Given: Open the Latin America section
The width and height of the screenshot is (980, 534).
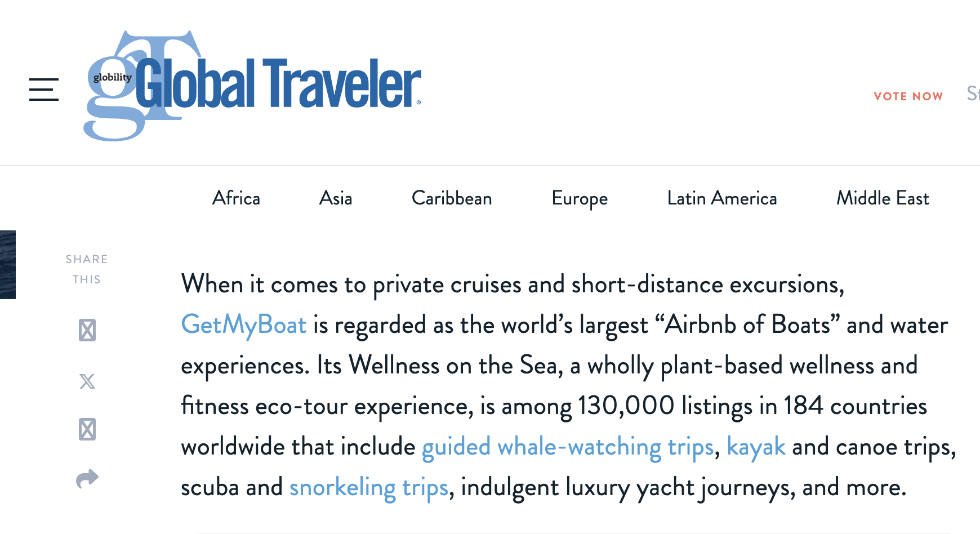Looking at the screenshot, I should click(721, 198).
